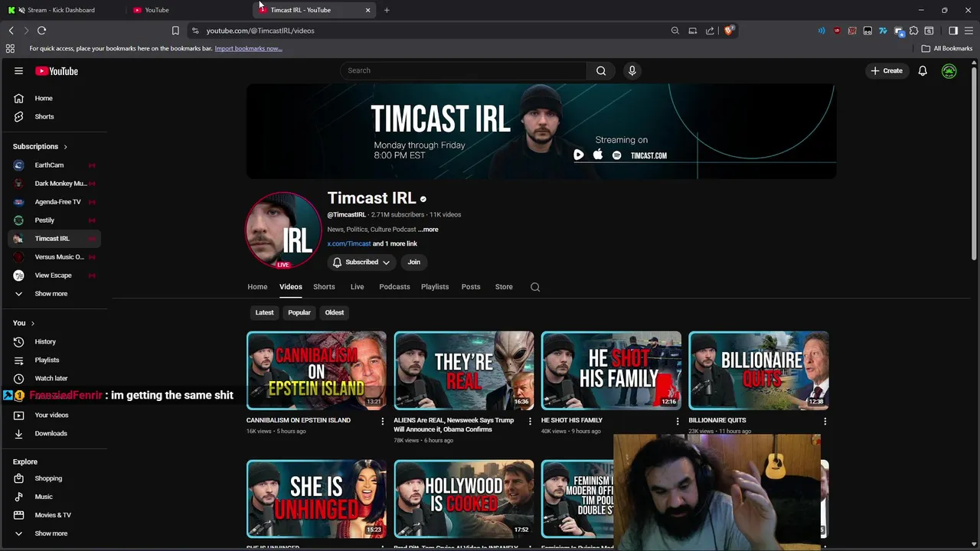The width and height of the screenshot is (980, 551).
Task: Open SHE IS UNHINGED video thumbnail
Action: [316, 499]
